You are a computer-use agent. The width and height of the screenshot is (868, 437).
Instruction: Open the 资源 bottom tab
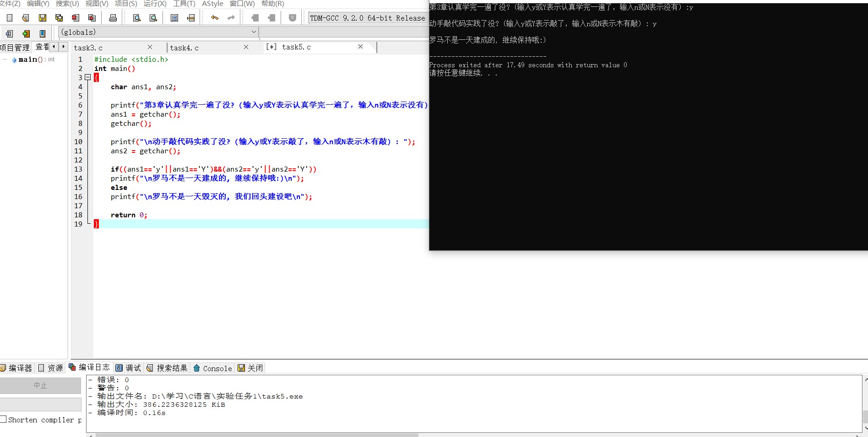coord(51,368)
